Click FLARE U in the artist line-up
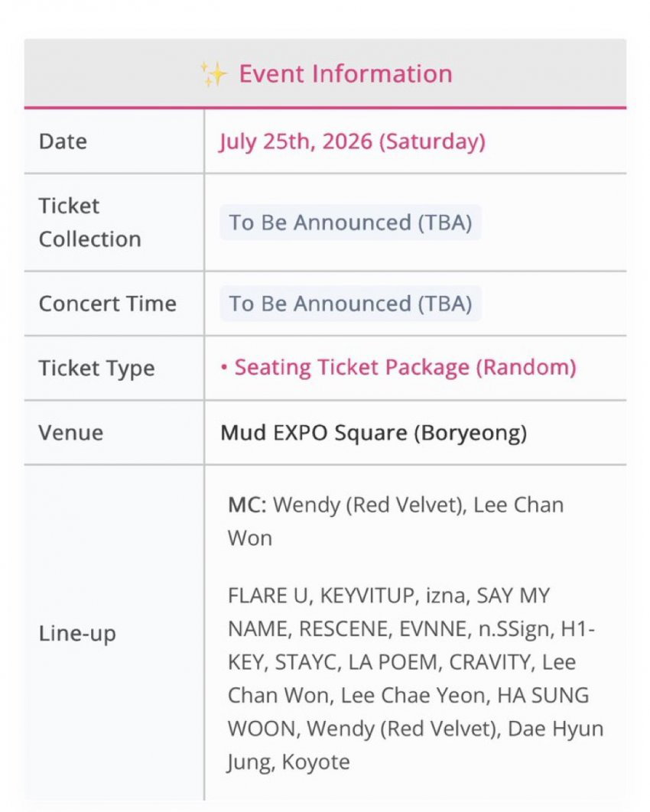650x812 pixels. [268, 596]
